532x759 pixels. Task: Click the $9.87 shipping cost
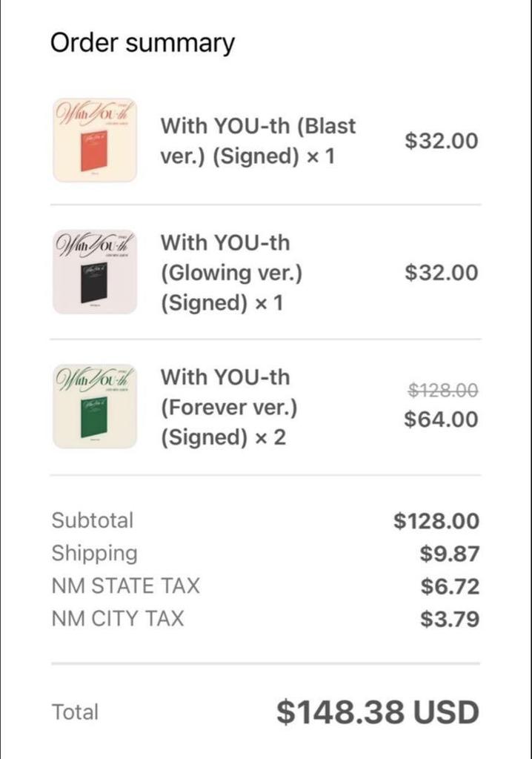450,554
